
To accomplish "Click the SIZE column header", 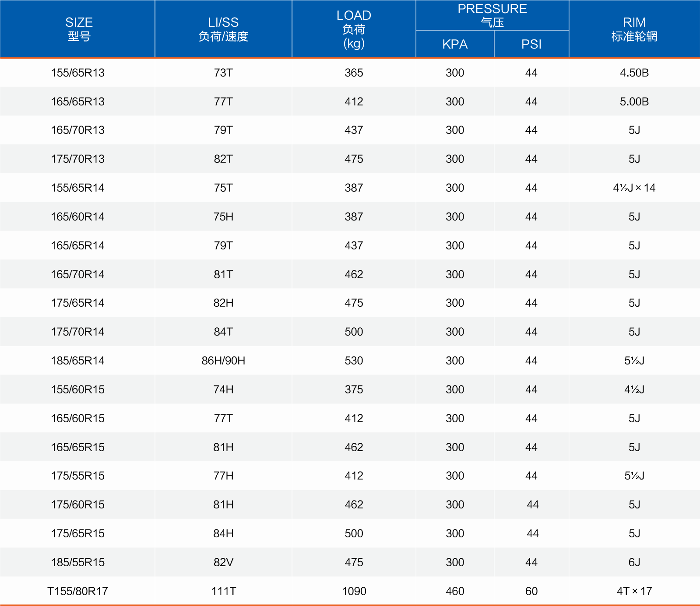I will 79,29.
